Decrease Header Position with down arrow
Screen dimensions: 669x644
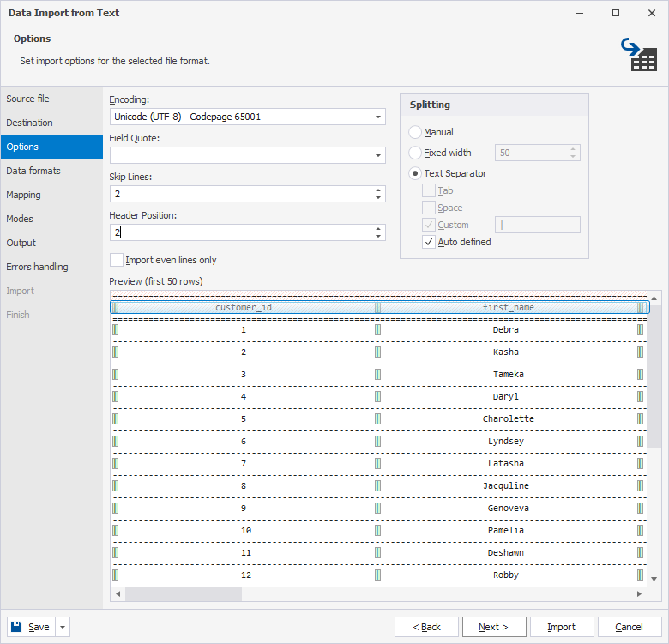pos(378,237)
